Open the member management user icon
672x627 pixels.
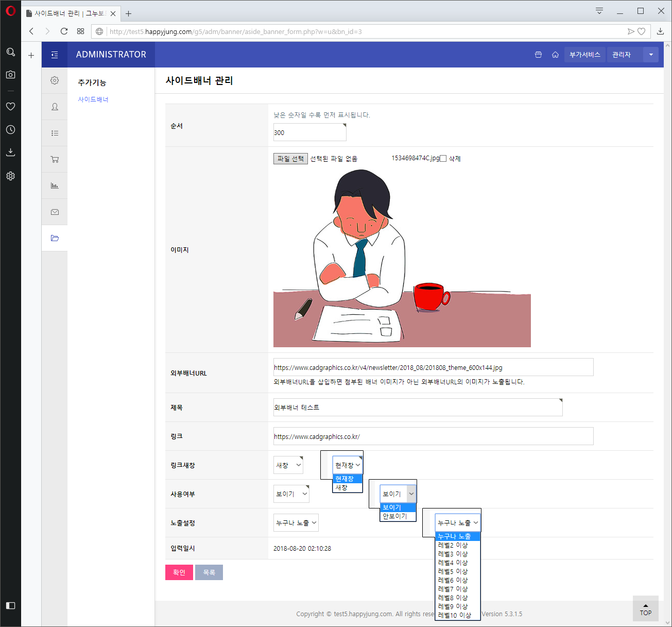[x=55, y=107]
